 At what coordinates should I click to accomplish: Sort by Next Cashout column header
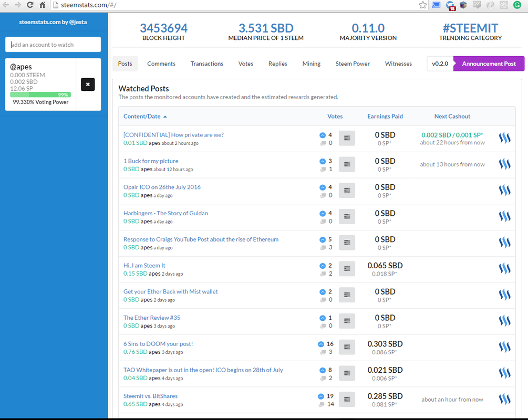pos(452,117)
